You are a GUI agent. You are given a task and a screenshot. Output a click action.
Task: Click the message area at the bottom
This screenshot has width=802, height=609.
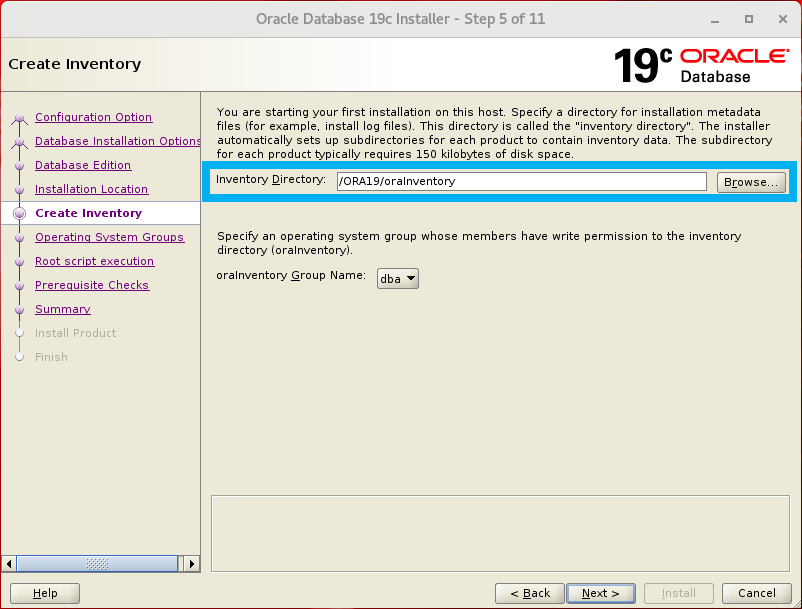500,533
